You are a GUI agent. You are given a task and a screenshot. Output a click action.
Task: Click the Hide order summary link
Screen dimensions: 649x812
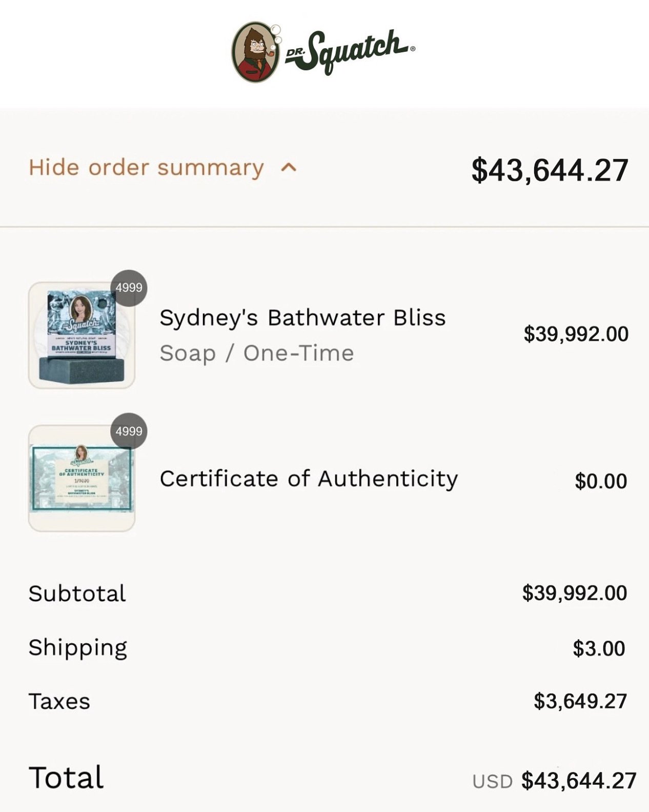146,168
